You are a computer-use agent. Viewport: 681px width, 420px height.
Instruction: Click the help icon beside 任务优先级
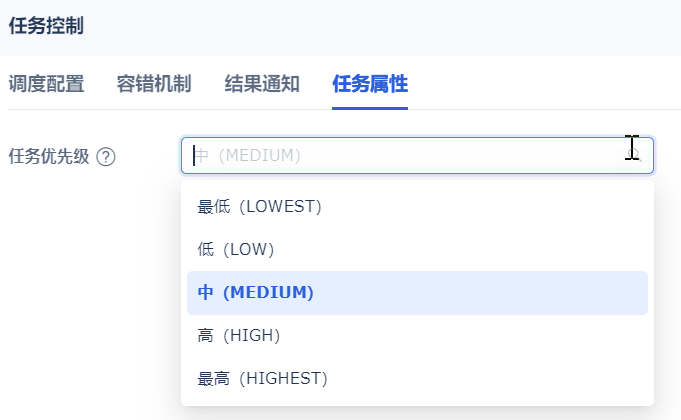[106, 157]
